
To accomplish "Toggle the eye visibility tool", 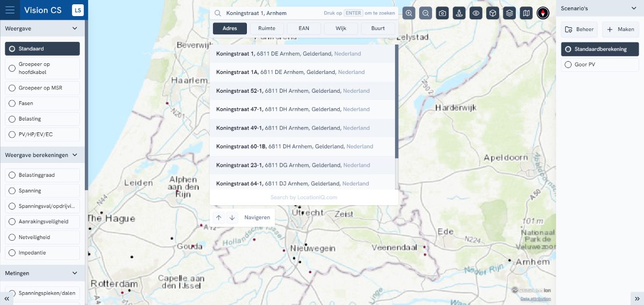I will (x=475, y=13).
